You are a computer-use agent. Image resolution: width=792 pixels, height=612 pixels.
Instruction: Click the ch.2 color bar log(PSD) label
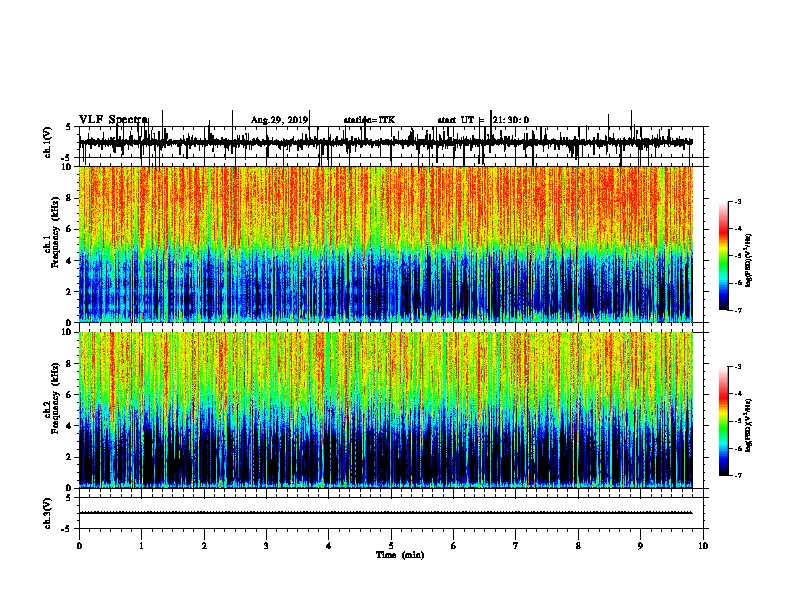[749, 425]
